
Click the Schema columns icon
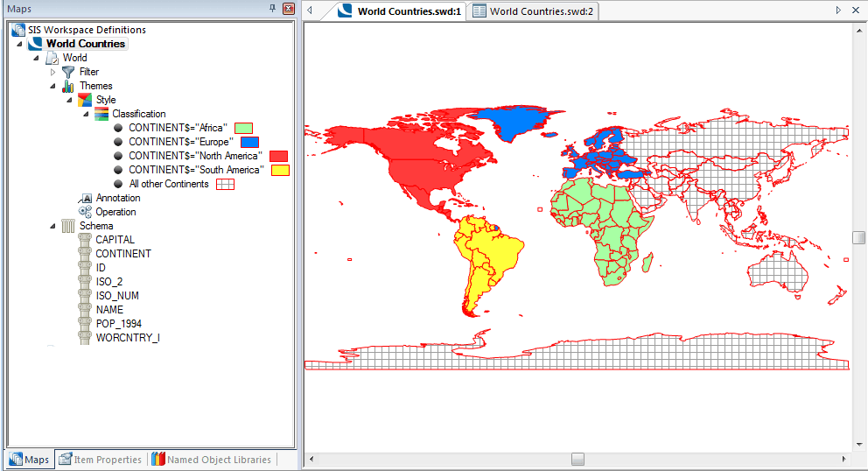pyautogui.click(x=68, y=226)
